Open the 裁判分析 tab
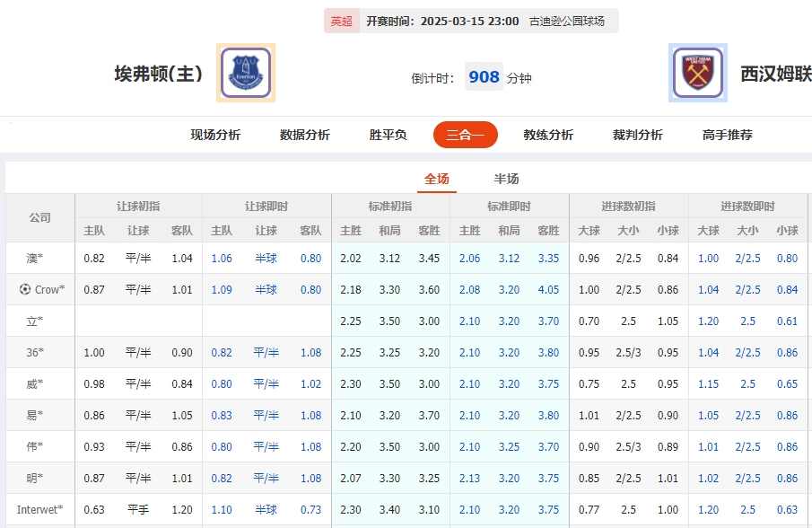The width and height of the screenshot is (812, 528). pyautogui.click(x=636, y=135)
